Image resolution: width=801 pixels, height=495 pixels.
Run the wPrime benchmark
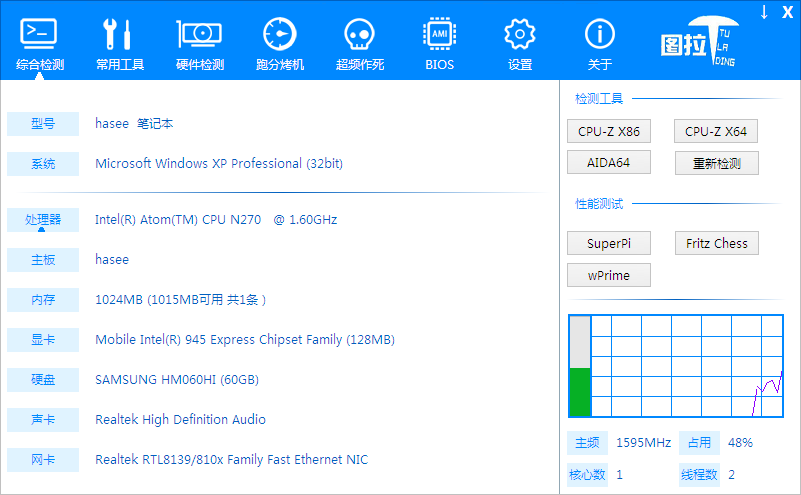coord(609,275)
